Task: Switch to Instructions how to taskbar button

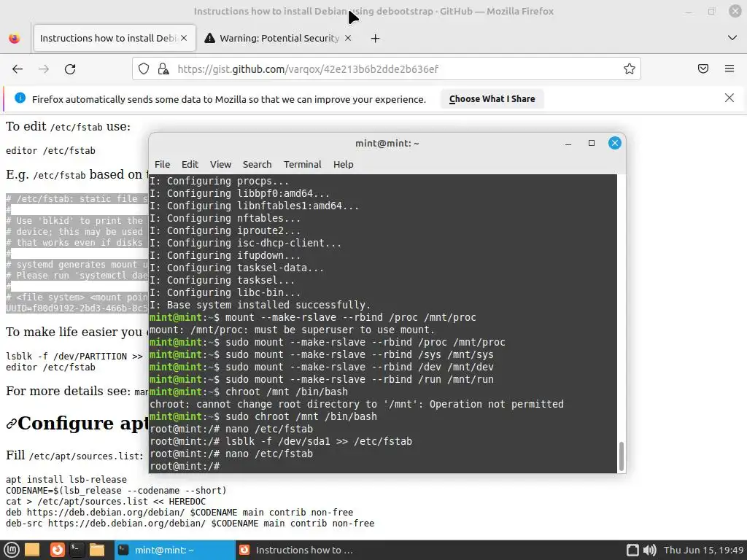Action: pyautogui.click(x=295, y=550)
